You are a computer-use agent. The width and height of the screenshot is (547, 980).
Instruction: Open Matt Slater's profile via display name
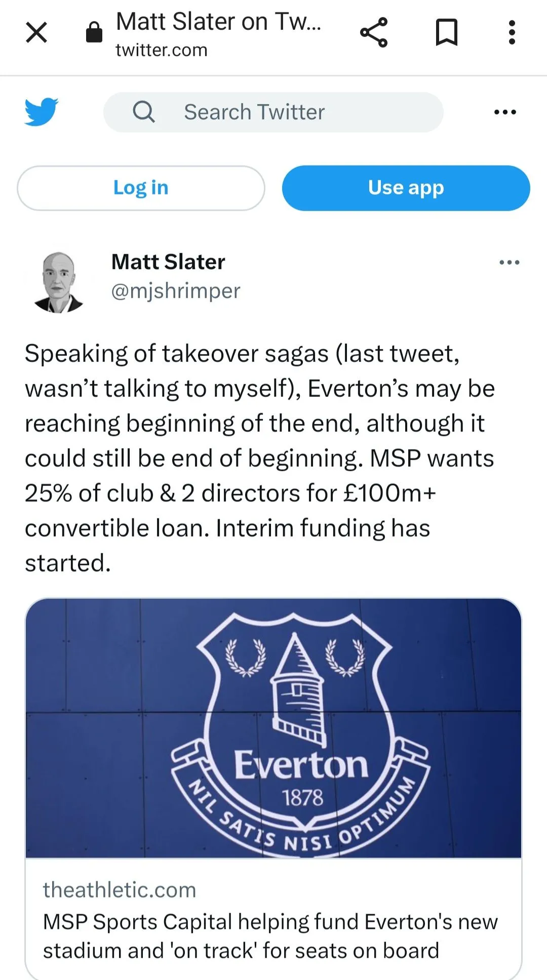click(x=168, y=262)
